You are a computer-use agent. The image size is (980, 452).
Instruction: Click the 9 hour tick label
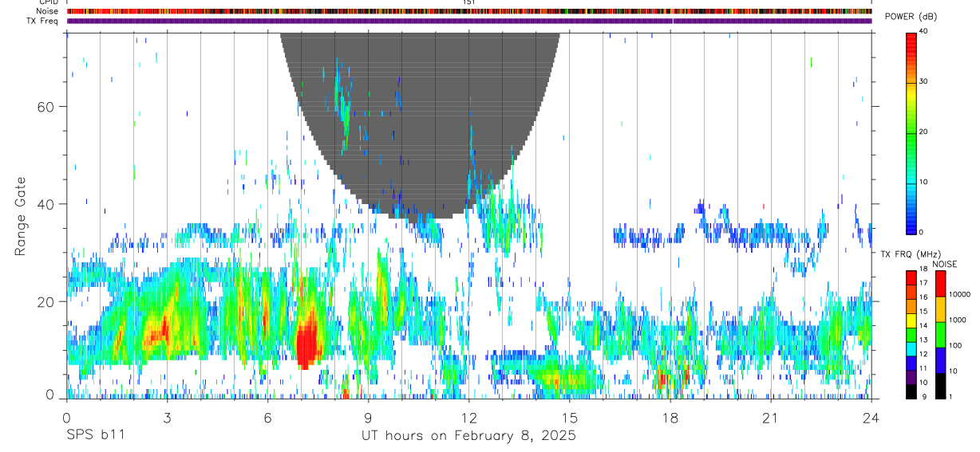pyautogui.click(x=368, y=418)
